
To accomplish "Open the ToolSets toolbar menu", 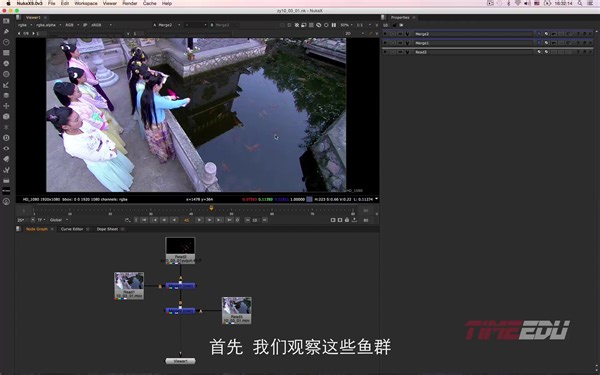I will (6, 170).
